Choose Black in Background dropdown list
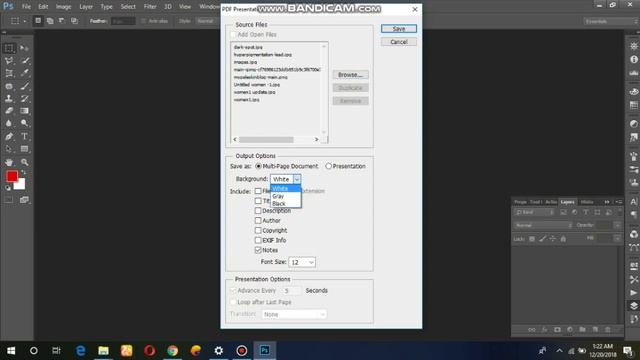The width and height of the screenshot is (640, 360). pyautogui.click(x=286, y=204)
